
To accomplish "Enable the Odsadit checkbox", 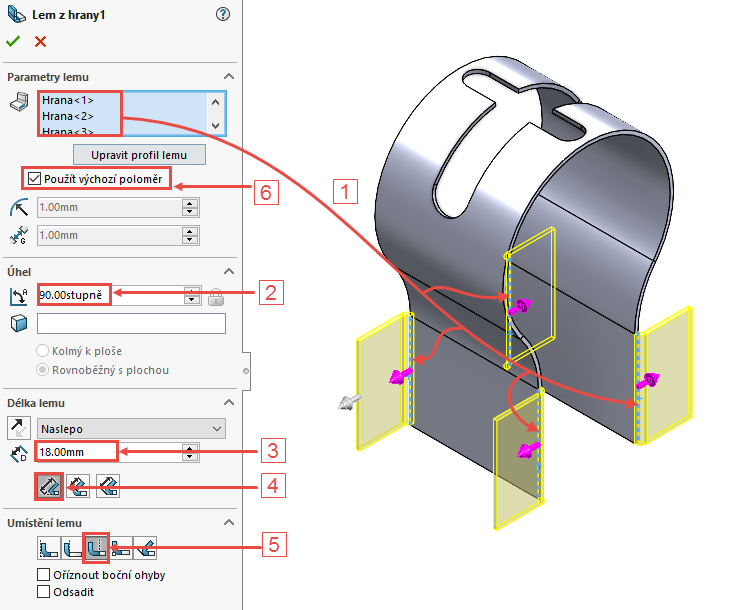I will click(x=44, y=592).
